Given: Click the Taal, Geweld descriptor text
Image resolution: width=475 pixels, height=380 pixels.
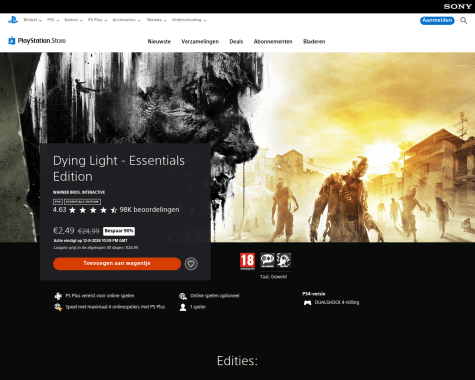Looking at the screenshot, I should [273, 277].
